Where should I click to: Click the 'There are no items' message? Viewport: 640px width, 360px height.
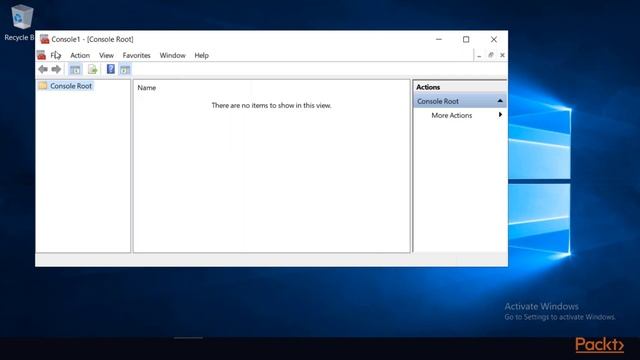coord(271,105)
